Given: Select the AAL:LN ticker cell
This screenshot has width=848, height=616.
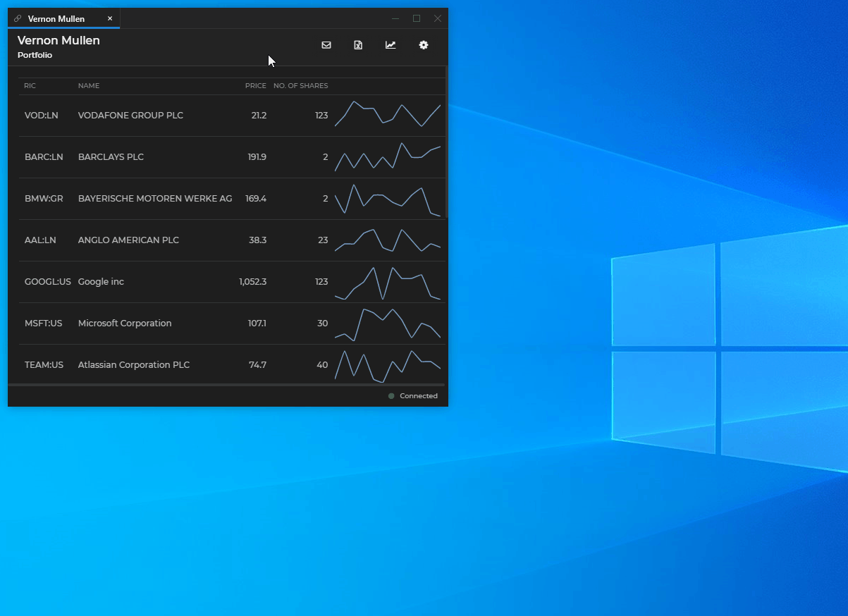Looking at the screenshot, I should 40,240.
